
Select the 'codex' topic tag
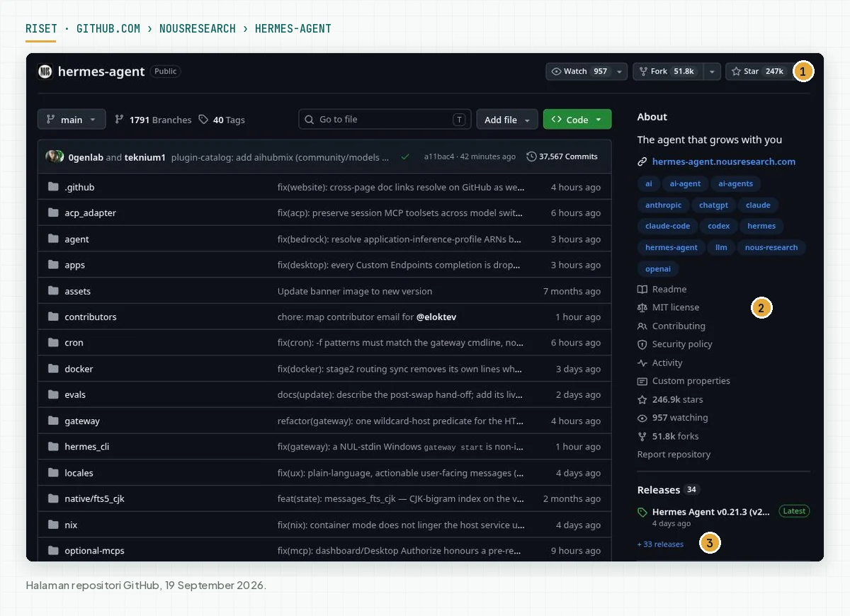[x=719, y=226]
